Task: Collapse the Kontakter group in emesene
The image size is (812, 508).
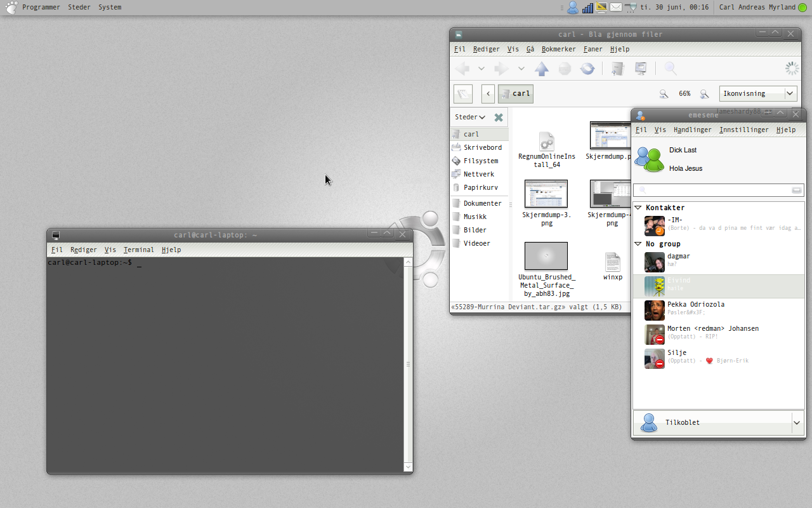Action: pyautogui.click(x=638, y=208)
